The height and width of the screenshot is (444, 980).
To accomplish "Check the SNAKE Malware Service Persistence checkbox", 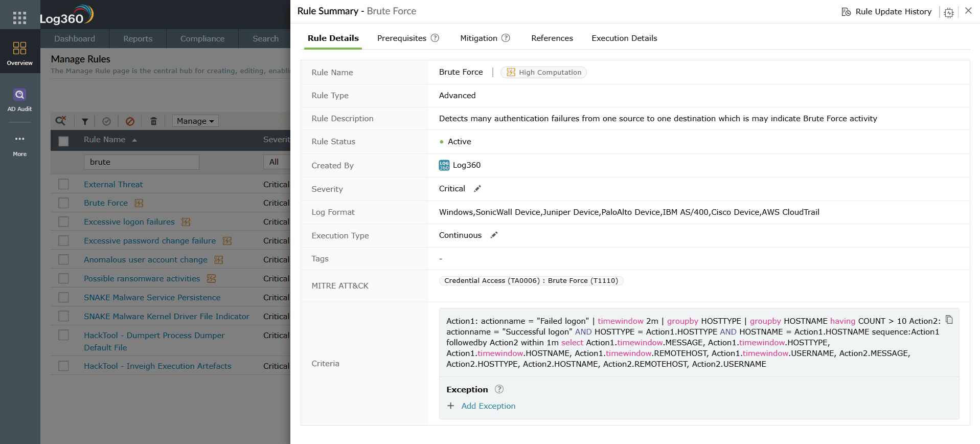I will click(63, 298).
